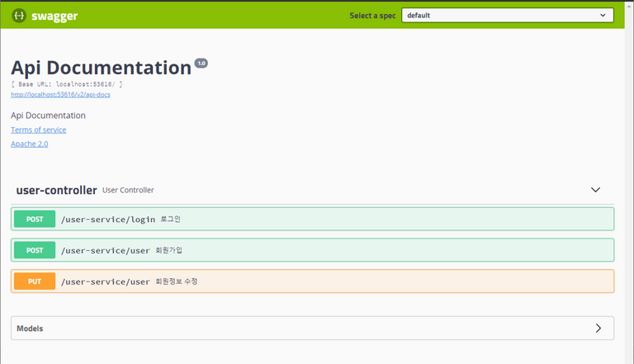The height and width of the screenshot is (364, 634).
Task: Collapse the user-controller section chevron
Action: [x=595, y=190]
